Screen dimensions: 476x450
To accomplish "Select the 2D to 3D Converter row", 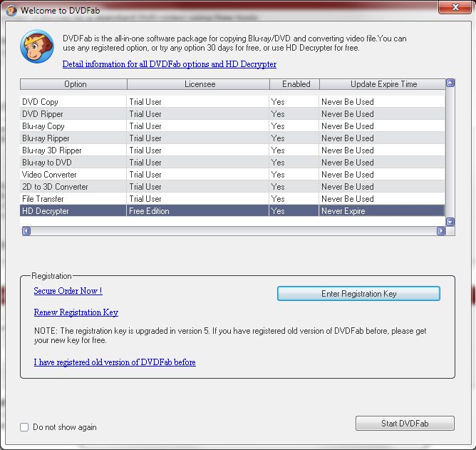I will pyautogui.click(x=232, y=187).
